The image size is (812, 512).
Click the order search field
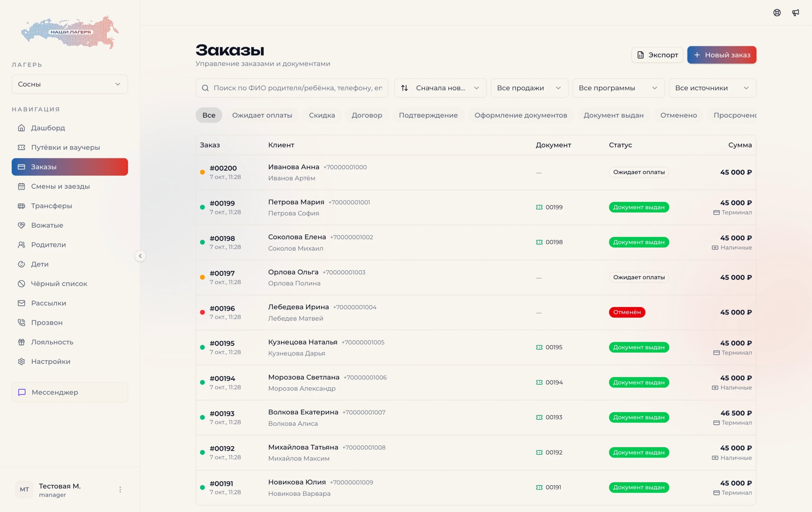point(292,88)
